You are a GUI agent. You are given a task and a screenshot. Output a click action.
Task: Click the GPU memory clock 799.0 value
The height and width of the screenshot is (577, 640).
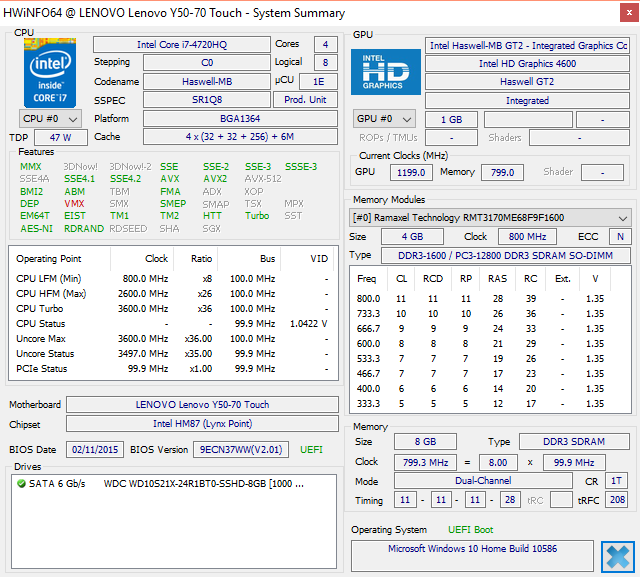(x=502, y=173)
